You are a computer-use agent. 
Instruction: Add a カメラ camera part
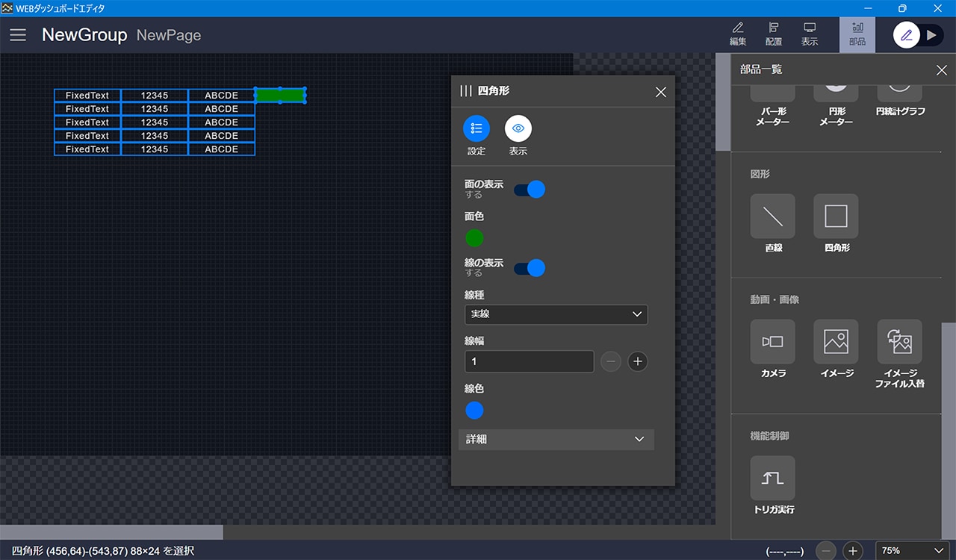[x=772, y=342]
